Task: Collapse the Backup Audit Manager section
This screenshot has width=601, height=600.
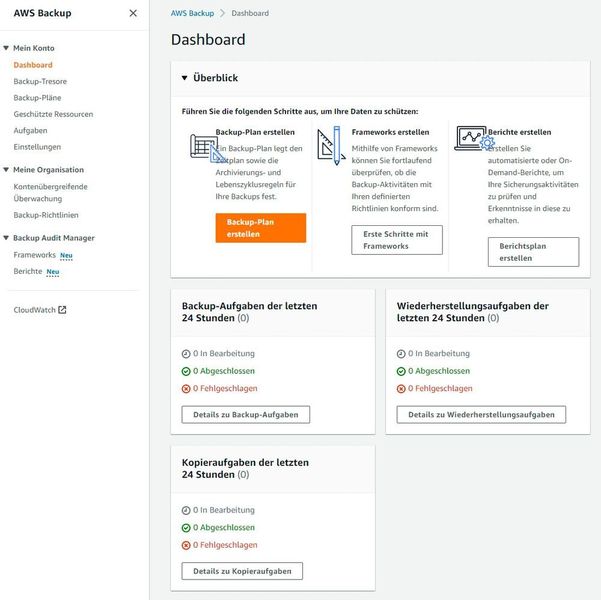Action: pyautogui.click(x=6, y=238)
